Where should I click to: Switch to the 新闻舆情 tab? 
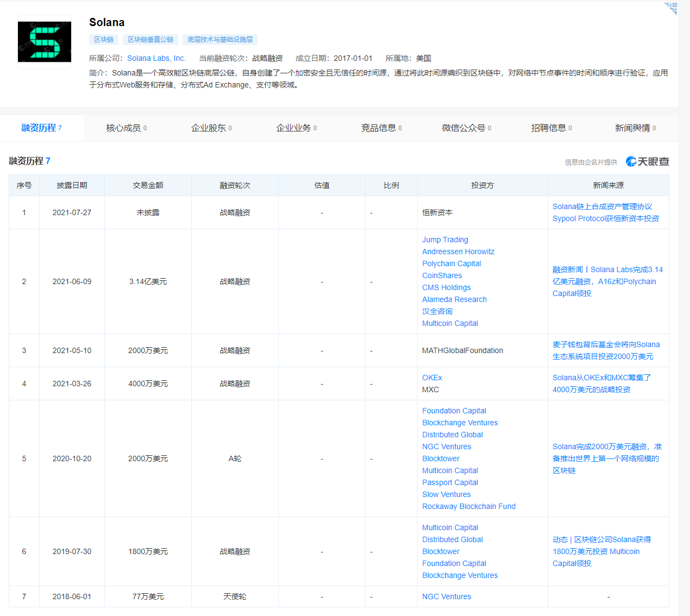tap(635, 128)
